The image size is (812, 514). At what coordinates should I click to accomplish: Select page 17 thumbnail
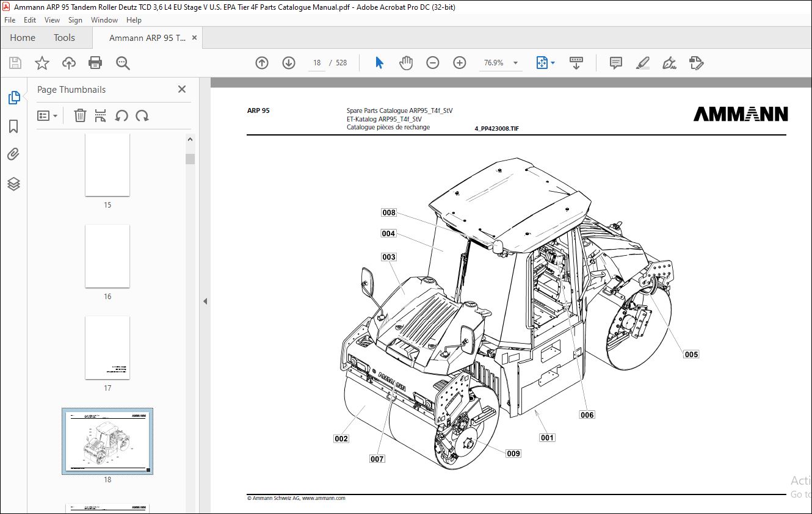[107, 347]
